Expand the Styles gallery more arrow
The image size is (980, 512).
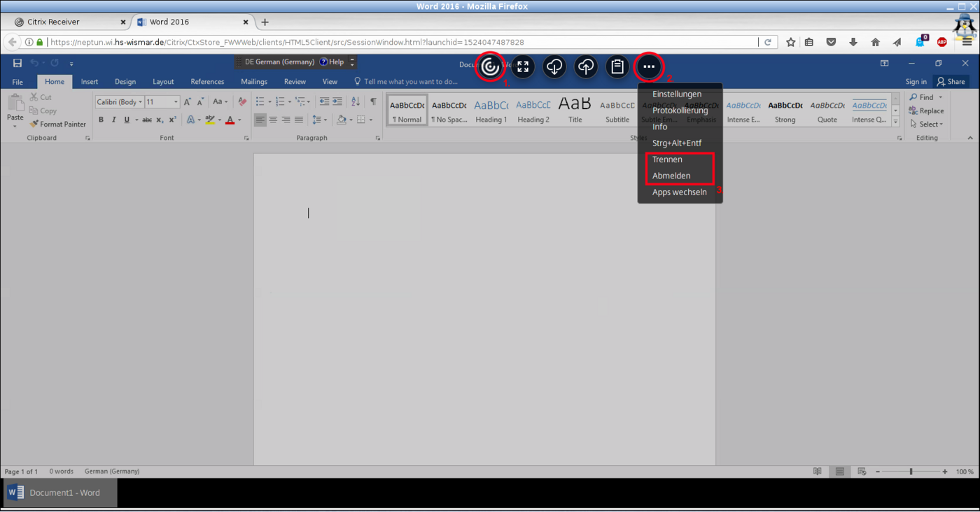tap(896, 122)
